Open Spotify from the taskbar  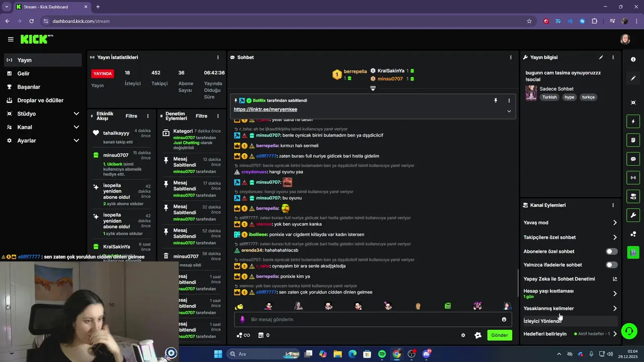click(x=382, y=354)
